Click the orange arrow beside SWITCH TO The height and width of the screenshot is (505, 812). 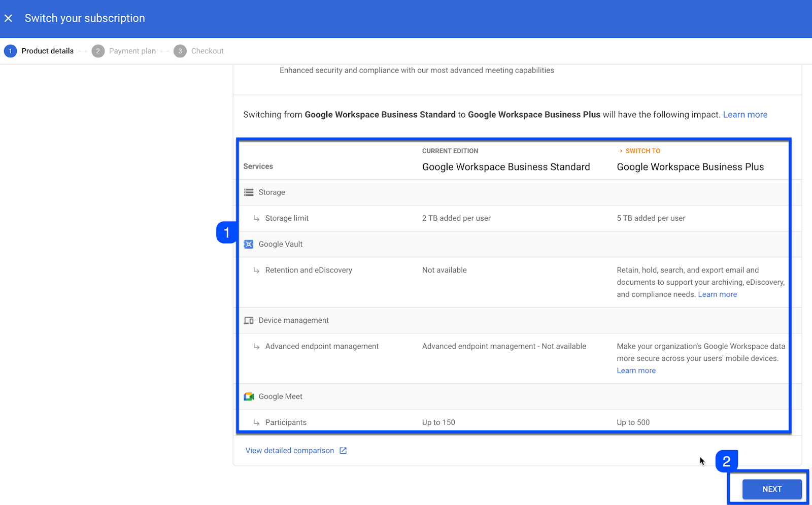620,151
